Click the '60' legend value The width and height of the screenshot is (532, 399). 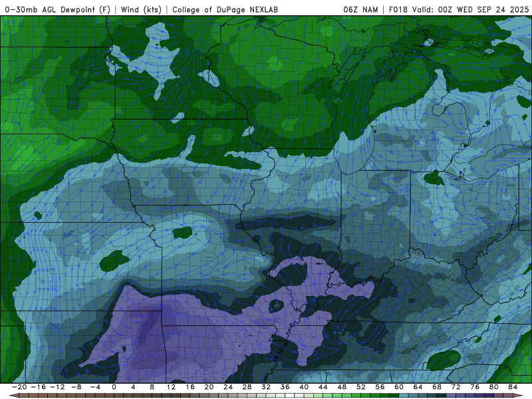point(399,387)
